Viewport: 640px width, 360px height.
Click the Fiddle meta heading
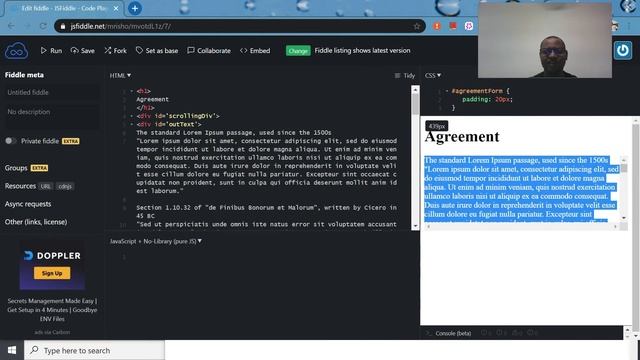pyautogui.click(x=24, y=75)
